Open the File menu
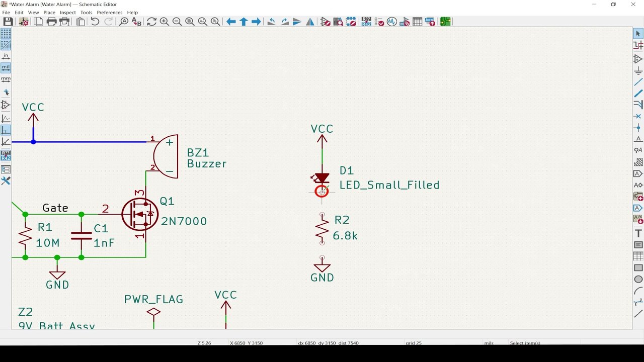Image resolution: width=644 pixels, height=362 pixels. pos(6,13)
